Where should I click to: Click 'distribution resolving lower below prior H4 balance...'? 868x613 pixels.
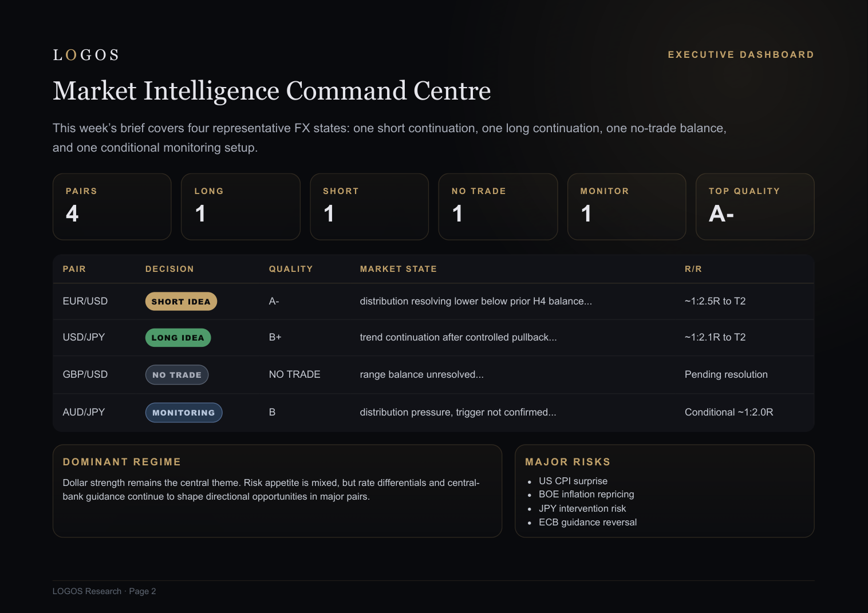click(x=476, y=301)
